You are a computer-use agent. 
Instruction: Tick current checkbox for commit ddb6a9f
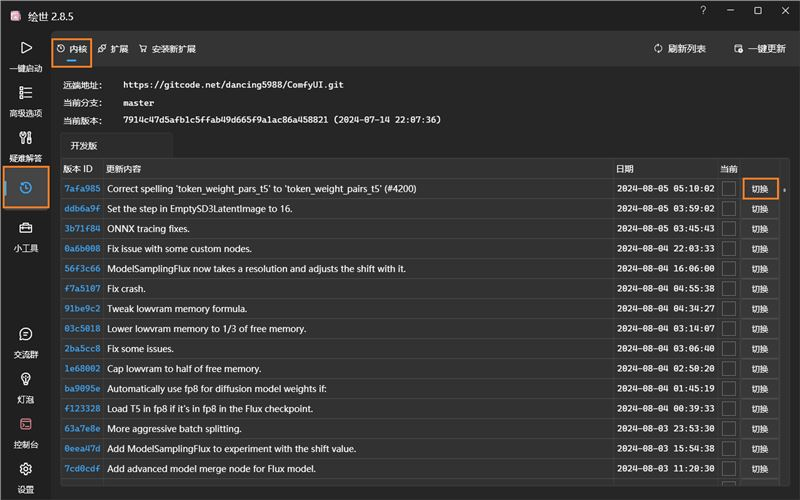[729, 208]
